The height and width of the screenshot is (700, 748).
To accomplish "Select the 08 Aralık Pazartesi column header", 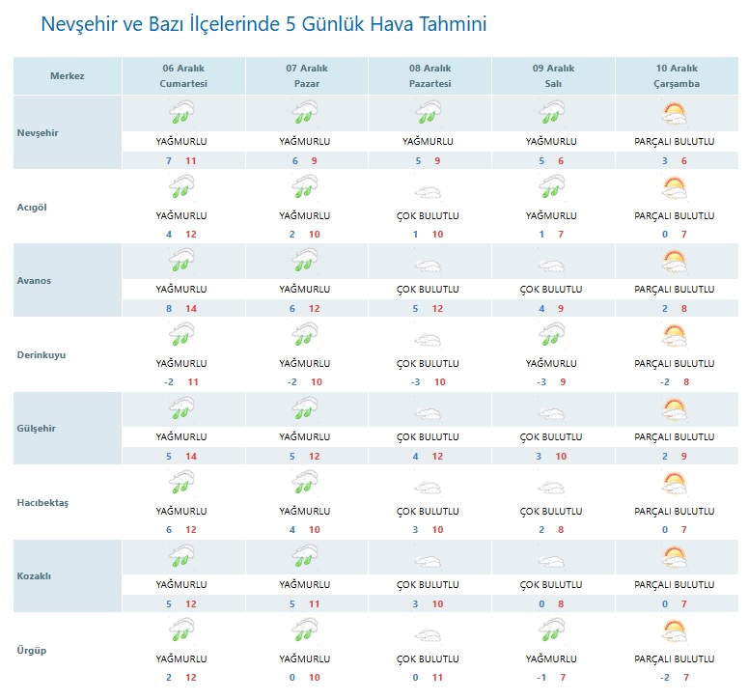I will pyautogui.click(x=429, y=75).
